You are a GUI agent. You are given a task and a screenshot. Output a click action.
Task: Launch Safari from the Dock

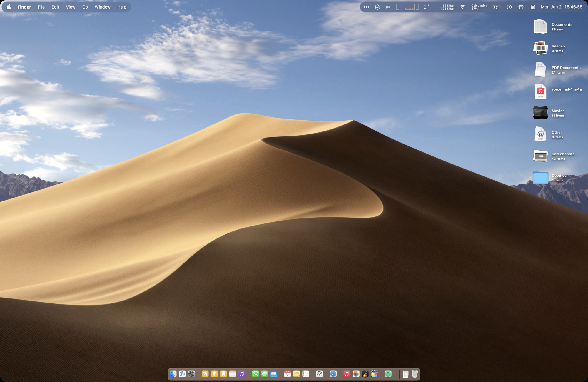[x=333, y=374]
